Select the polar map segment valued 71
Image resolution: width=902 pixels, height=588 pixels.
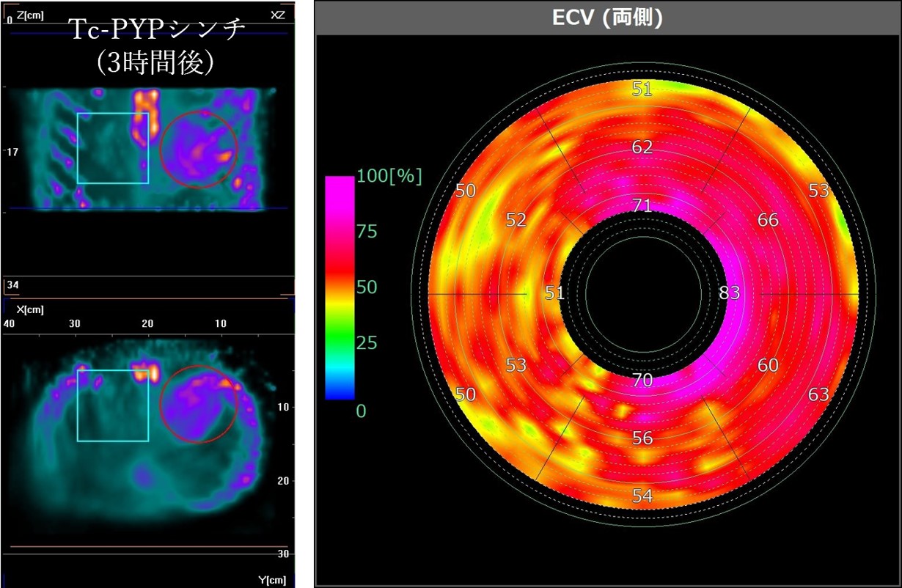tap(642, 205)
